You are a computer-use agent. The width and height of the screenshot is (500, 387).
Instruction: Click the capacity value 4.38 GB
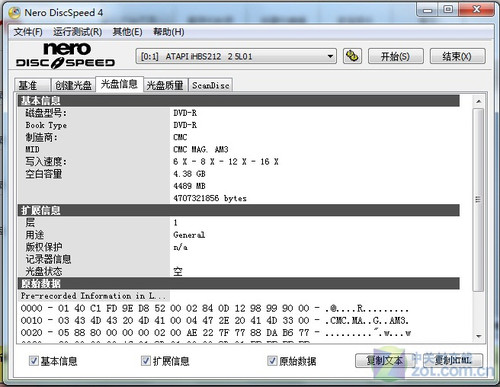tap(189, 174)
